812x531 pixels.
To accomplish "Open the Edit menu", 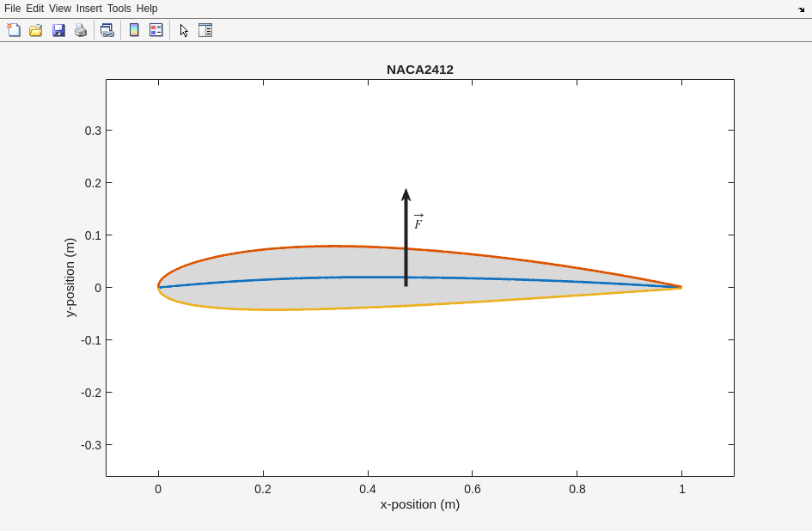I will 34,9.
